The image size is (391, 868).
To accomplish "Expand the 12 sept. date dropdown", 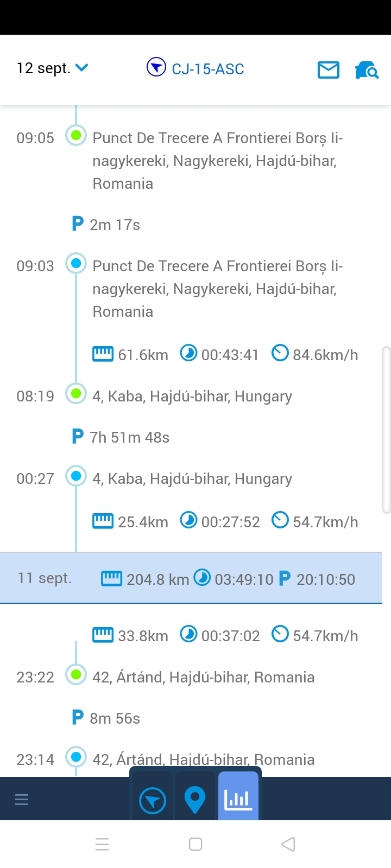I will pyautogui.click(x=52, y=68).
